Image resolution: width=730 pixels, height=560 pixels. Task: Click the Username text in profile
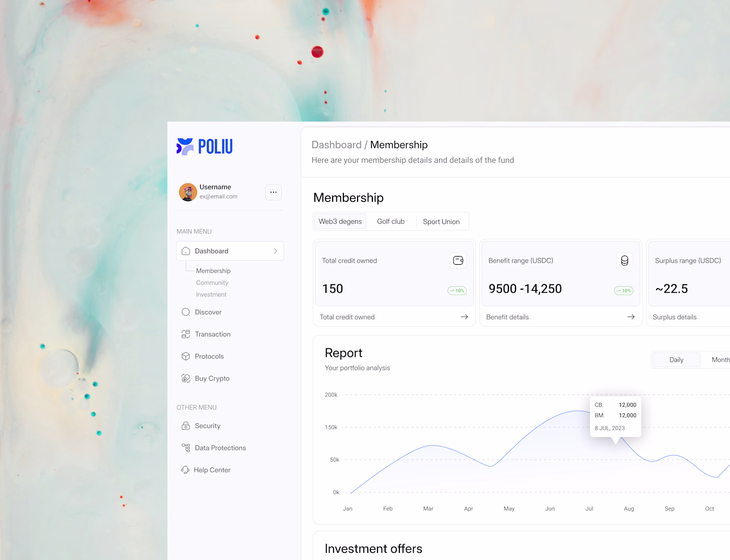point(215,187)
